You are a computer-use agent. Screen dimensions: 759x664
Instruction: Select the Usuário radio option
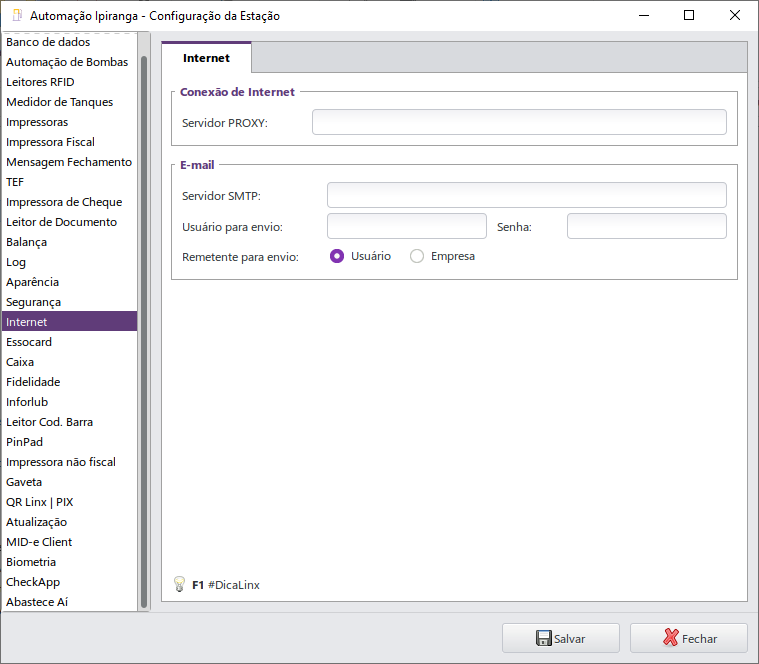coord(337,256)
